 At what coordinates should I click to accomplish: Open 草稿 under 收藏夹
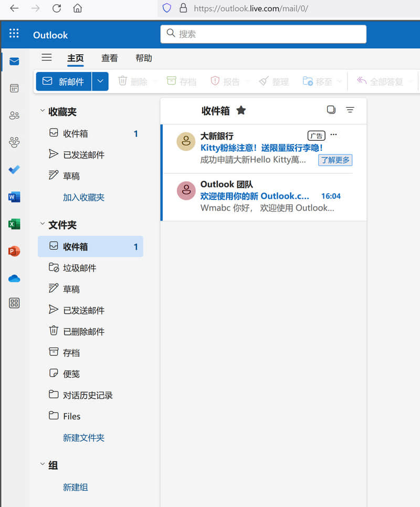(x=90, y=176)
